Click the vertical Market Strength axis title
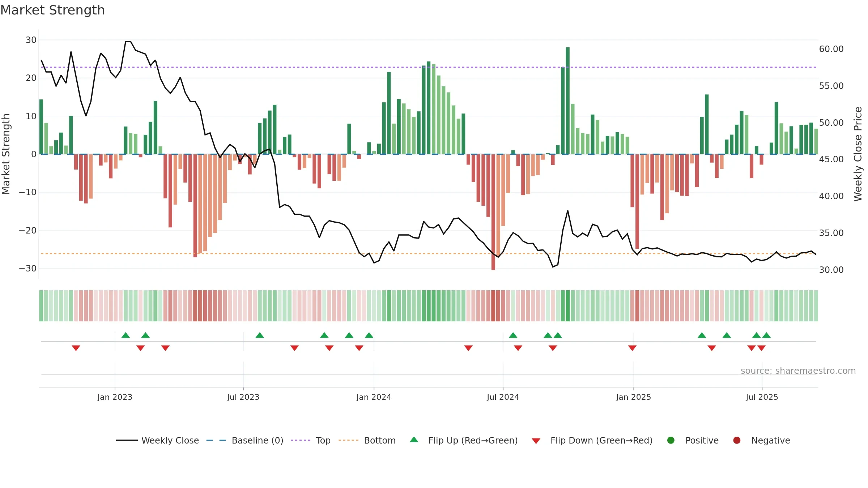The image size is (868, 488). click(6, 154)
